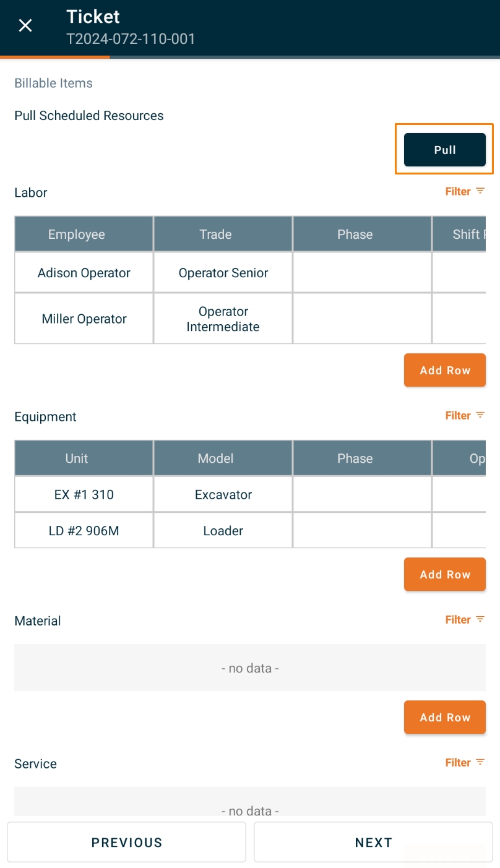Go back with the PREVIOUS button

[127, 842]
